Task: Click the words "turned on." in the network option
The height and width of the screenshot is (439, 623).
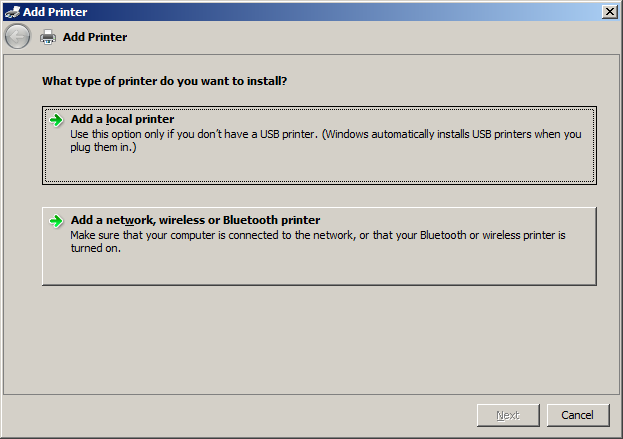Action: click(x=96, y=248)
